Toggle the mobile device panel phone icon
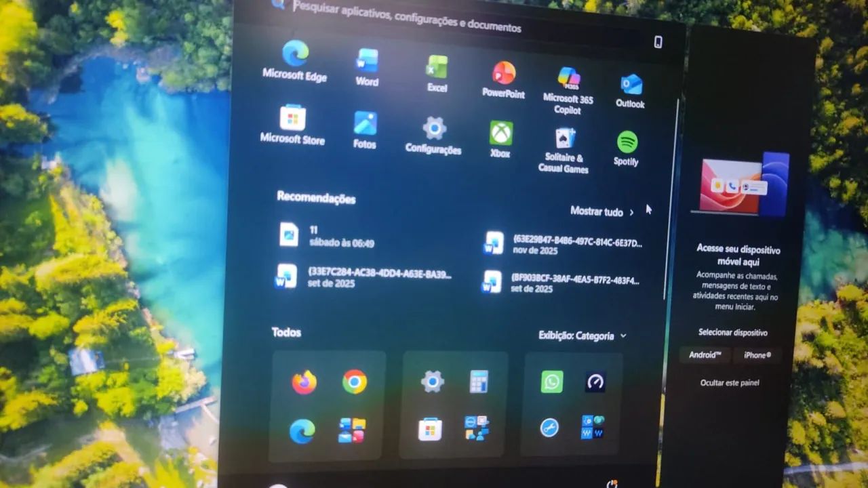The height and width of the screenshot is (488, 868). click(x=658, y=42)
